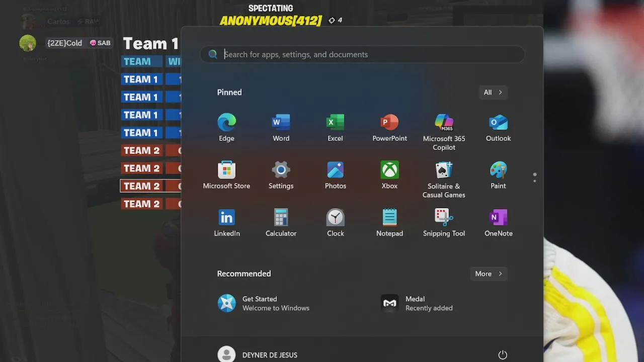Open recently added Medal app
Image resolution: width=644 pixels, height=362 pixels.
pyautogui.click(x=417, y=303)
